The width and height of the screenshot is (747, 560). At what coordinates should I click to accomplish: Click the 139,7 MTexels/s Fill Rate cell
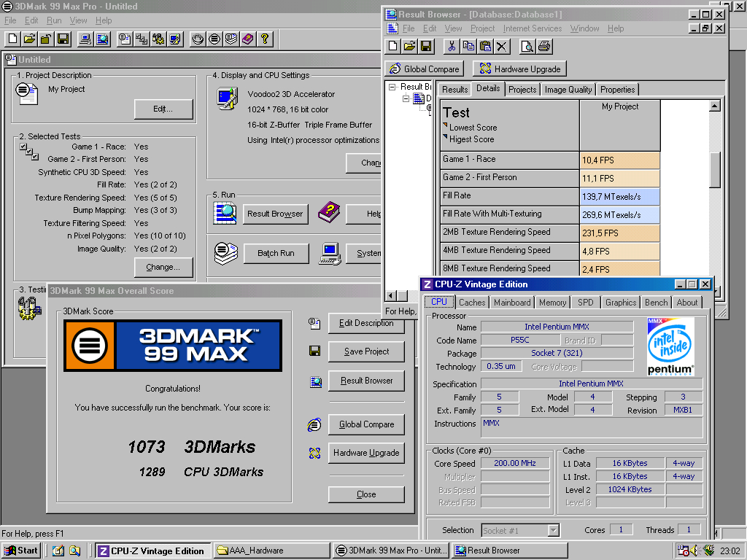coord(620,197)
